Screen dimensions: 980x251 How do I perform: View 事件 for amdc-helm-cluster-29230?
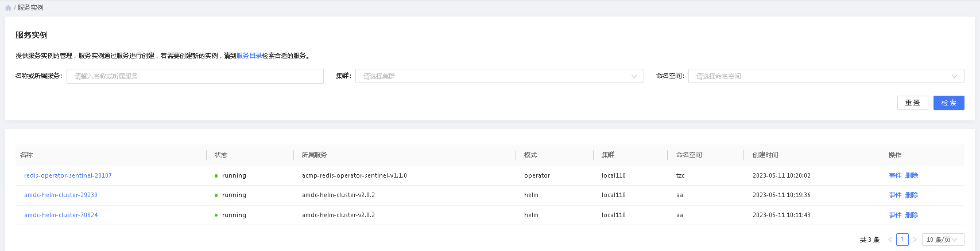click(x=894, y=195)
